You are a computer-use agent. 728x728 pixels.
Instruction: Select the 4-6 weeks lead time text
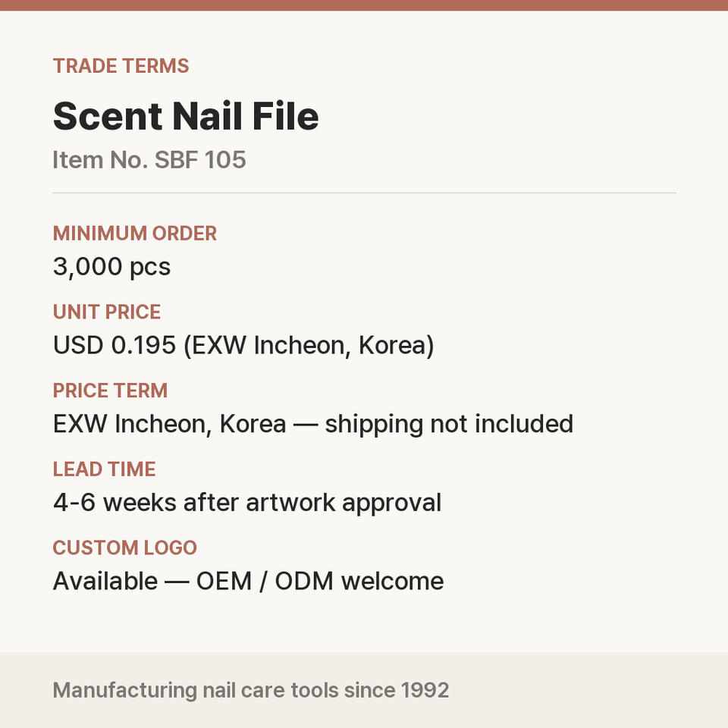[247, 503]
